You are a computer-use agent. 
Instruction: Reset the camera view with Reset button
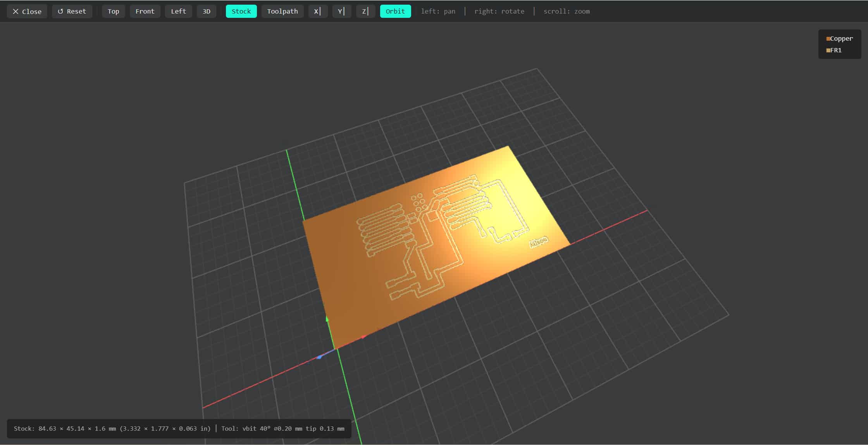[x=72, y=11]
